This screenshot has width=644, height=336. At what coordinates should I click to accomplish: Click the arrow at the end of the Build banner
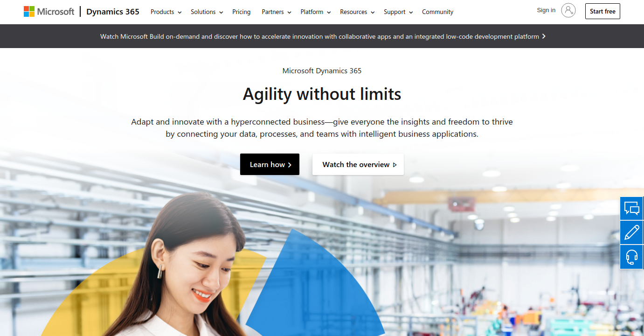point(544,36)
